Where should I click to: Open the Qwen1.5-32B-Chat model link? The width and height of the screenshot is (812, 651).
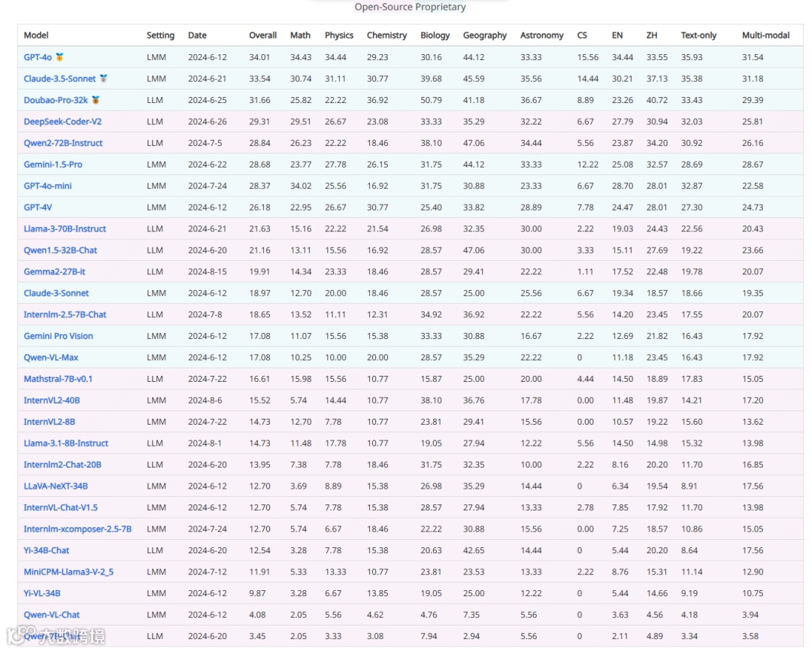point(61,250)
